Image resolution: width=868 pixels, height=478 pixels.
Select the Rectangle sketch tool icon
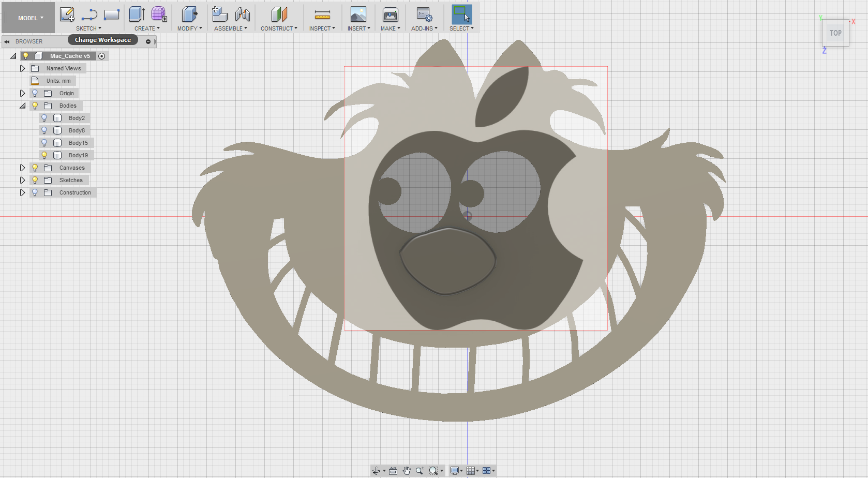point(112,14)
